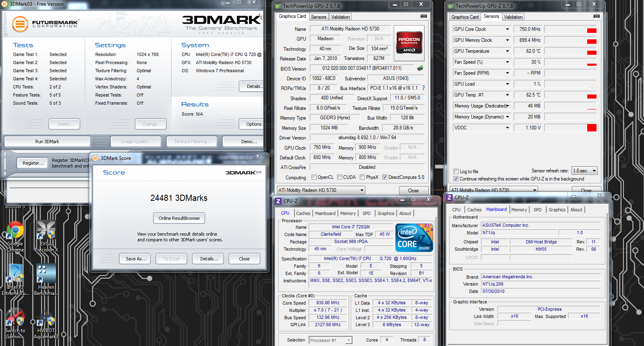Expand the Fan Speed (%) sensor dropdown

click(x=507, y=62)
